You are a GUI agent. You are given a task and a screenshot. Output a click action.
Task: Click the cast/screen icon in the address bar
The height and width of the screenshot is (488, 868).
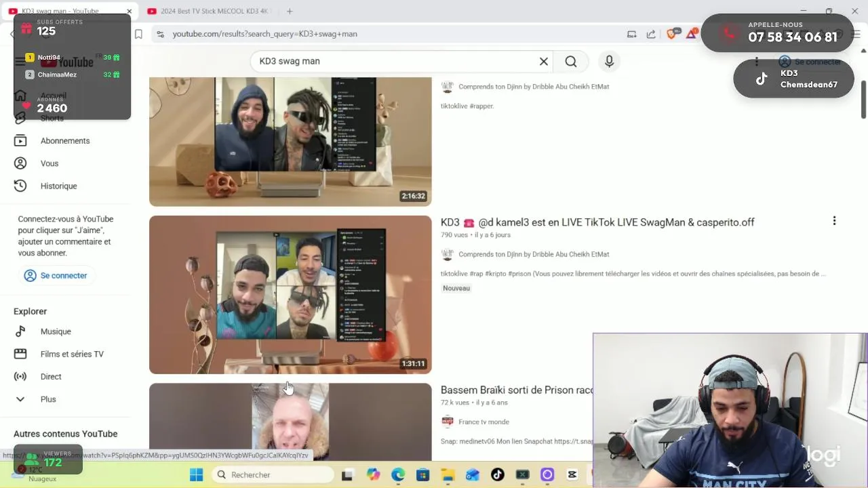(631, 34)
